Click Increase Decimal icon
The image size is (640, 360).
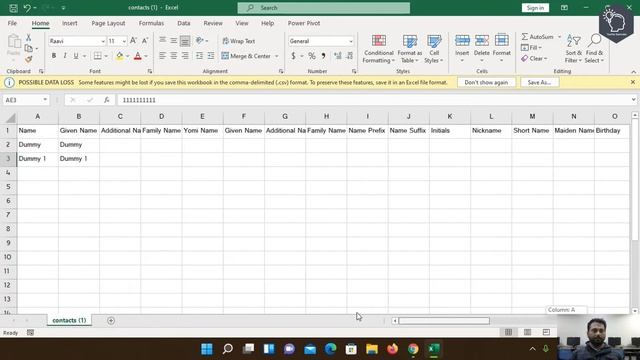pos(338,56)
